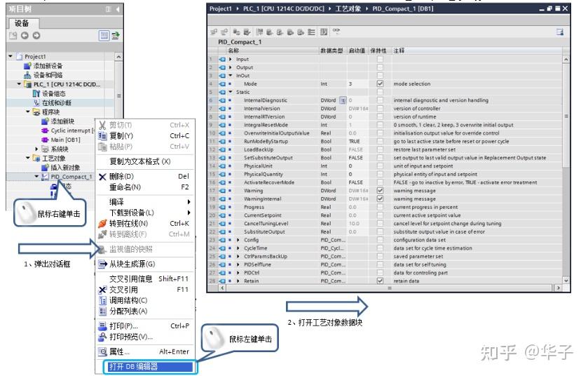Click the horizontal scrollbar thumb in DB table

click(389, 288)
